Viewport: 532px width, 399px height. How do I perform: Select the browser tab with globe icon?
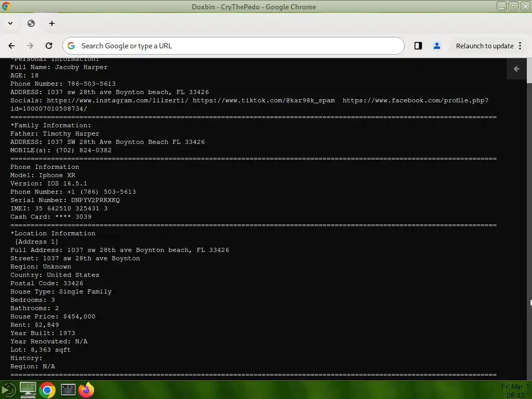click(31, 23)
